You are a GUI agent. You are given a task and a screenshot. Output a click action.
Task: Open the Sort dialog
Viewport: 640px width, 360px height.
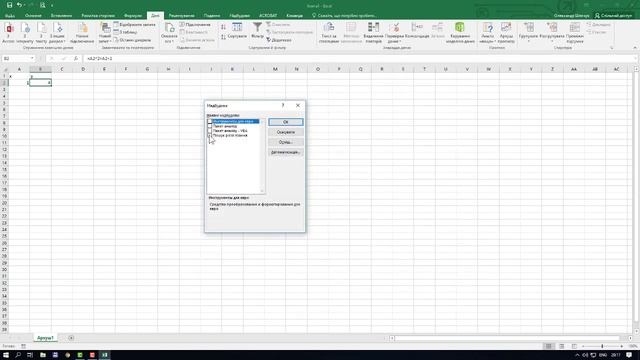237,31
